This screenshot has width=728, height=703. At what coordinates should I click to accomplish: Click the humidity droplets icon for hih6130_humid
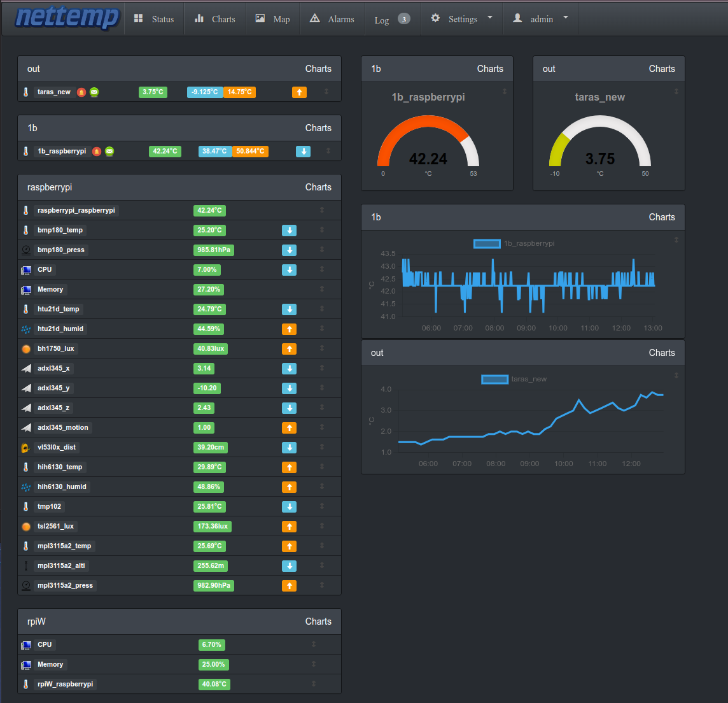coord(26,487)
